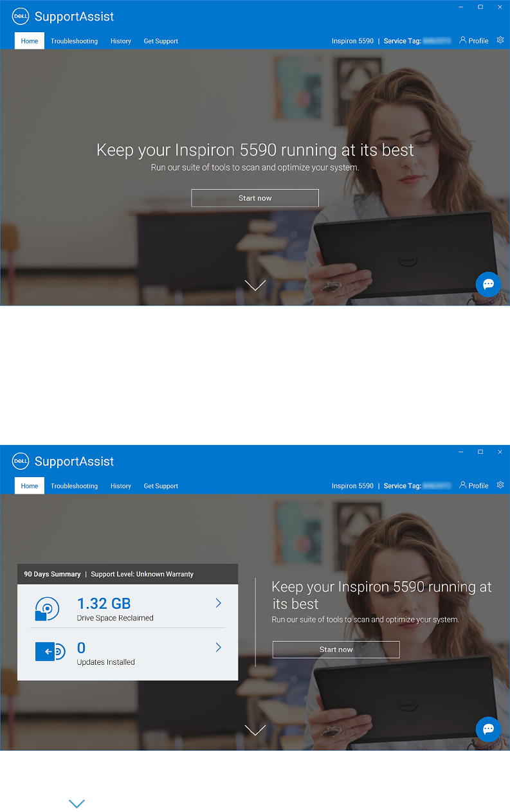The height and width of the screenshot is (812, 510).
Task: Click Service Tag in the lower window header
Action: tap(403, 486)
